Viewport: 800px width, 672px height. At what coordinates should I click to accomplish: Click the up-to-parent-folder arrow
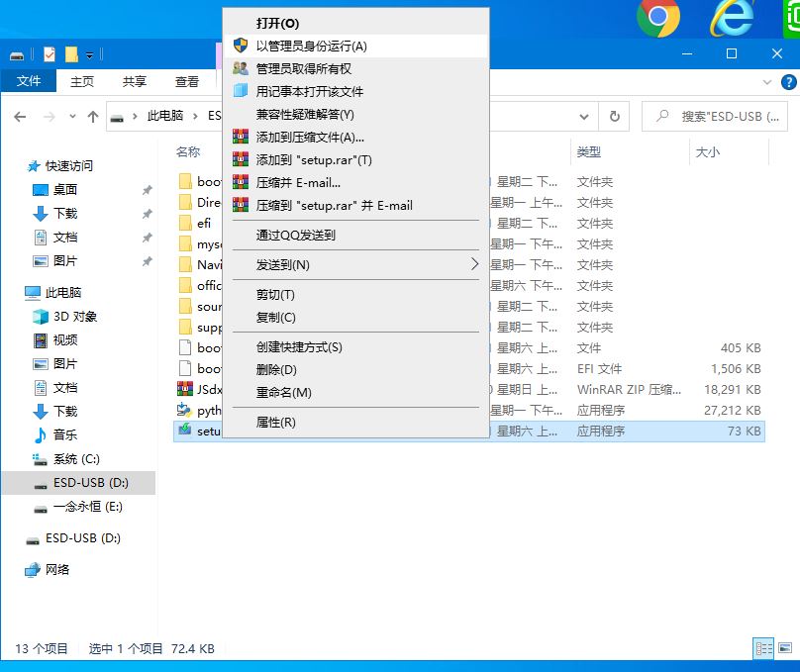tap(92, 116)
